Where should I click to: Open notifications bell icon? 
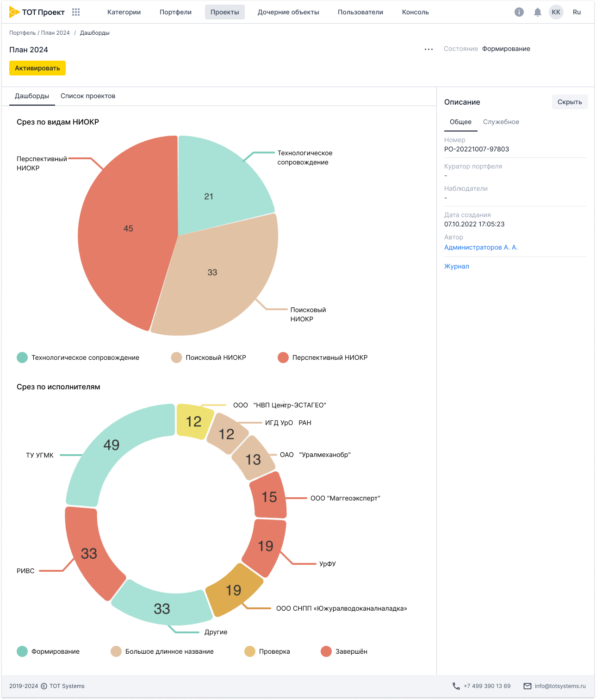pyautogui.click(x=537, y=12)
